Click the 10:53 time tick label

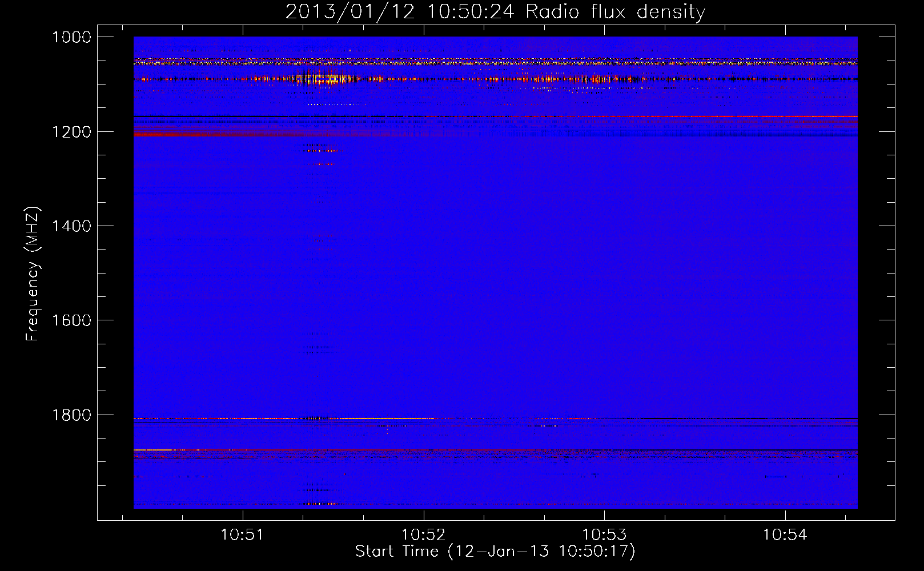pos(604,534)
